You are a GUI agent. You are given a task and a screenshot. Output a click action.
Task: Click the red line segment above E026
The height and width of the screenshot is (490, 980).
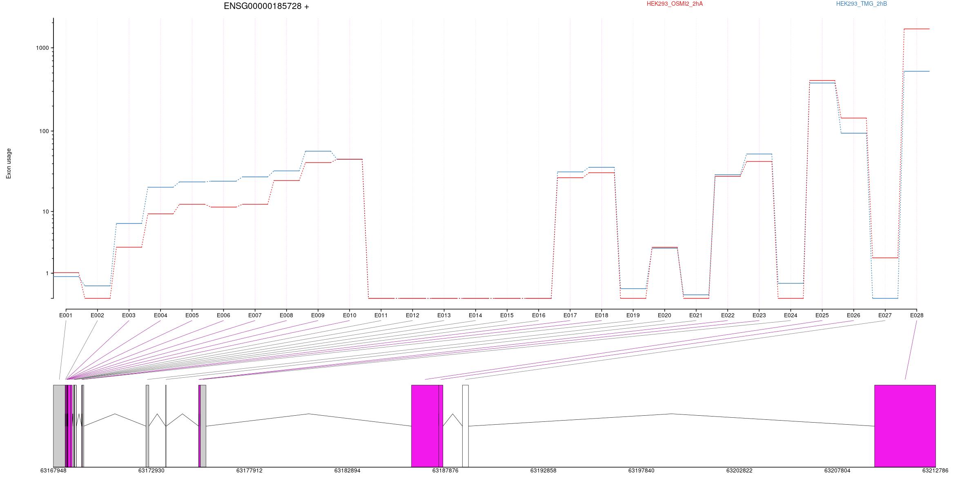click(853, 118)
